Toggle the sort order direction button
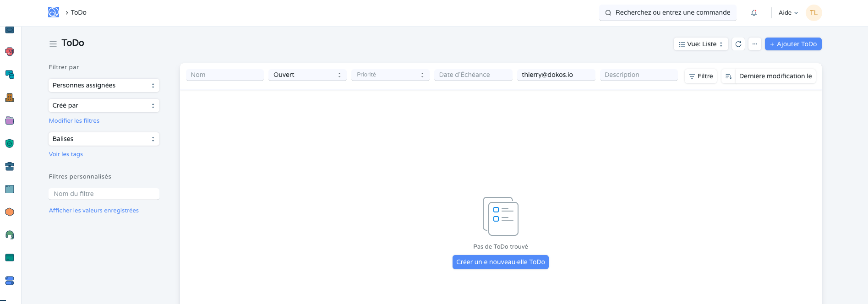The image size is (868, 304). tap(728, 76)
